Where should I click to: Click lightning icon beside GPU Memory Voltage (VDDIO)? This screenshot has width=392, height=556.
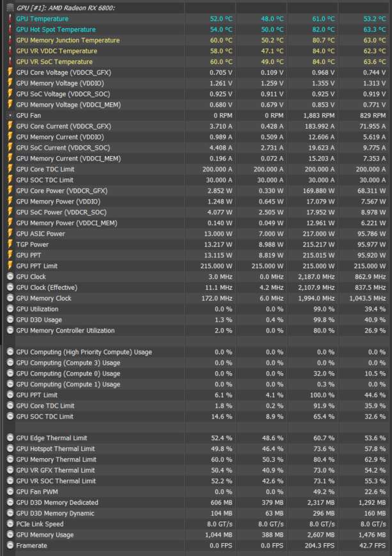10,83
